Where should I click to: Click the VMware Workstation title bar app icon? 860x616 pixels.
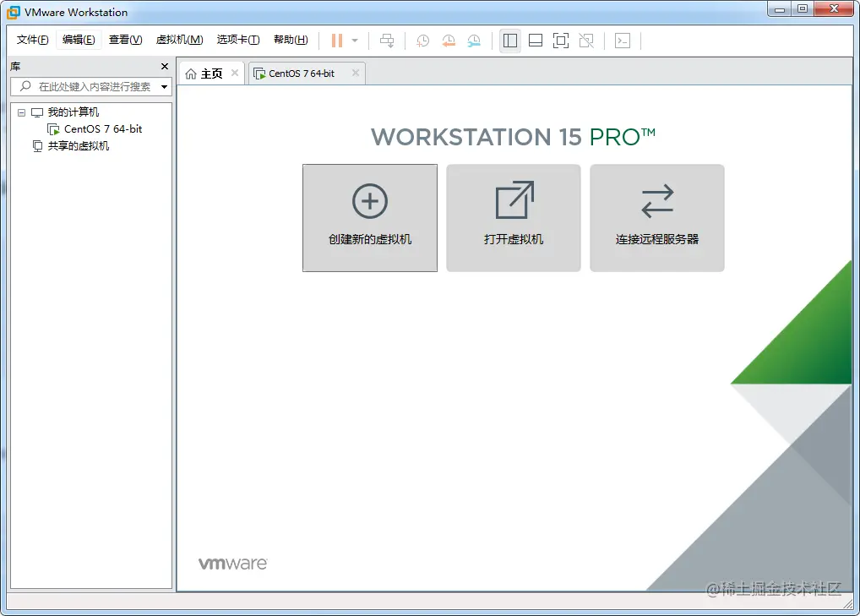pyautogui.click(x=14, y=12)
